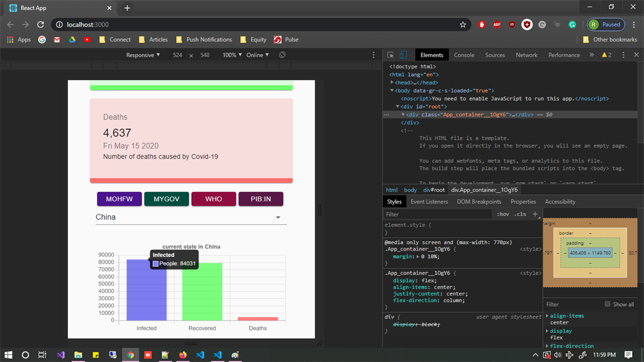Toggle the .cls class editor
The width and height of the screenshot is (644, 362).
click(x=521, y=214)
